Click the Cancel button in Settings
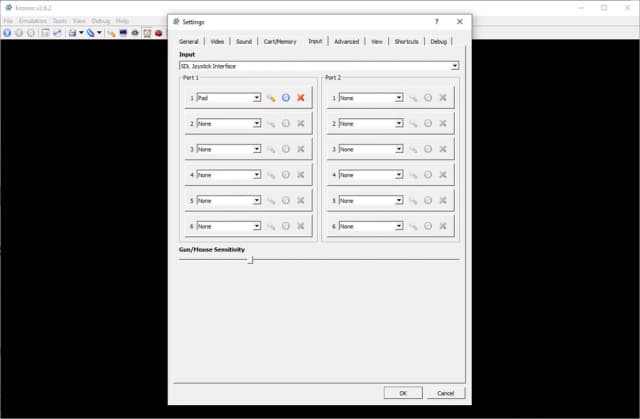This screenshot has height=419, width=640. tap(445, 393)
